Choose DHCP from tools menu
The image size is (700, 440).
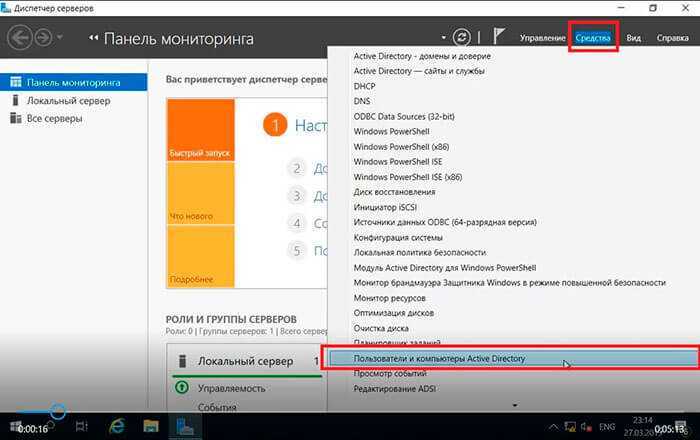[364, 86]
